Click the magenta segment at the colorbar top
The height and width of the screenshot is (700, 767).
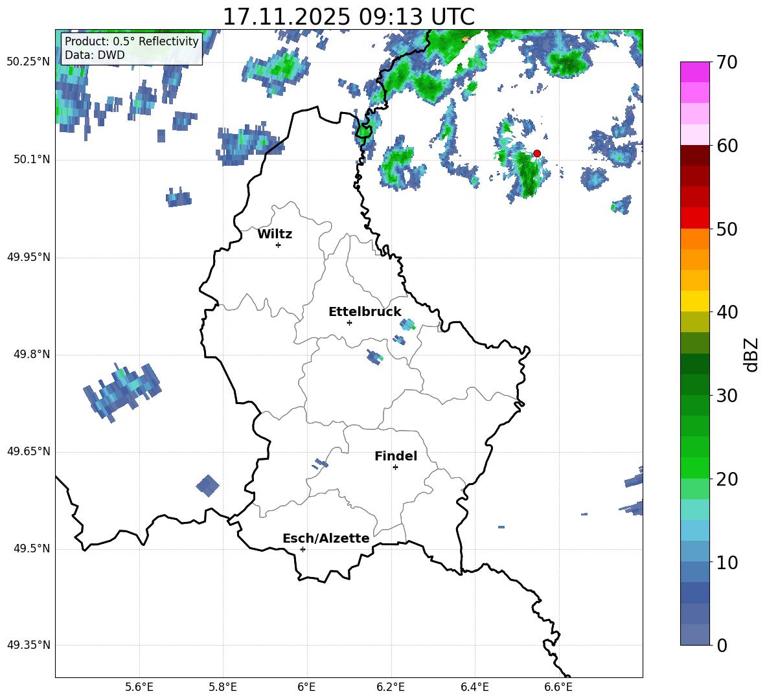(694, 72)
